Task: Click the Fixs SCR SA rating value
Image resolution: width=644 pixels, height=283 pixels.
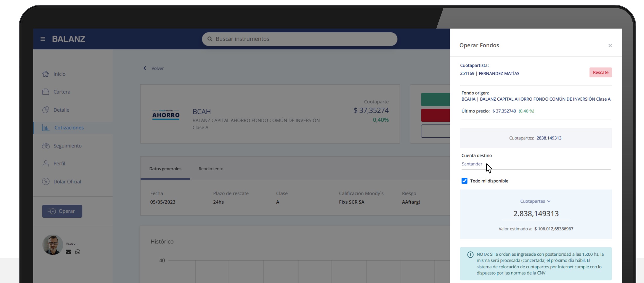Action: coord(351,202)
